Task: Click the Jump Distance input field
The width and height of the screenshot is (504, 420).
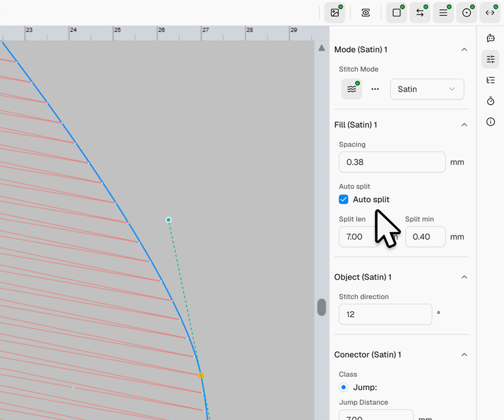Action: (x=376, y=415)
